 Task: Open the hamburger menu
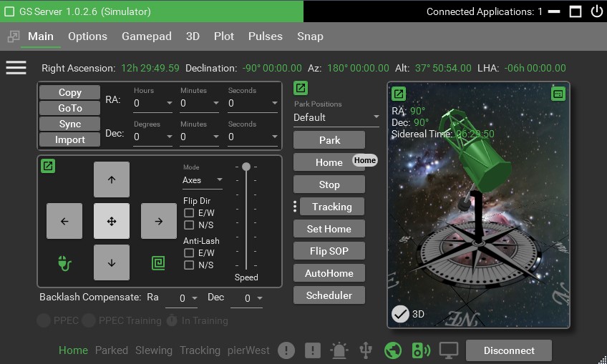coord(16,68)
